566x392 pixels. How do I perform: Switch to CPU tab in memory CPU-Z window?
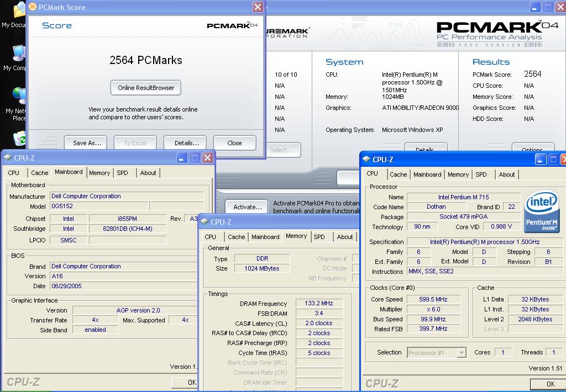coord(211,236)
